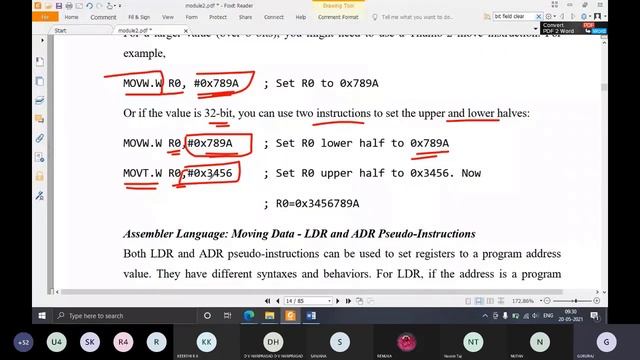Open the Fill & Sign tab
Viewport: 640px width, 360px height.
point(139,17)
